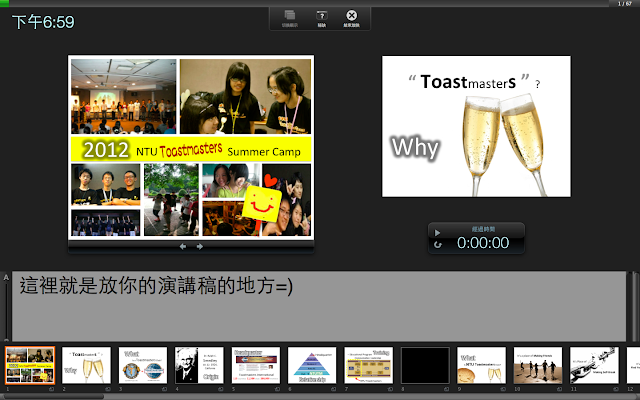Click the 0:00:00 elapsed time display
The height and width of the screenshot is (400, 640).
point(483,243)
